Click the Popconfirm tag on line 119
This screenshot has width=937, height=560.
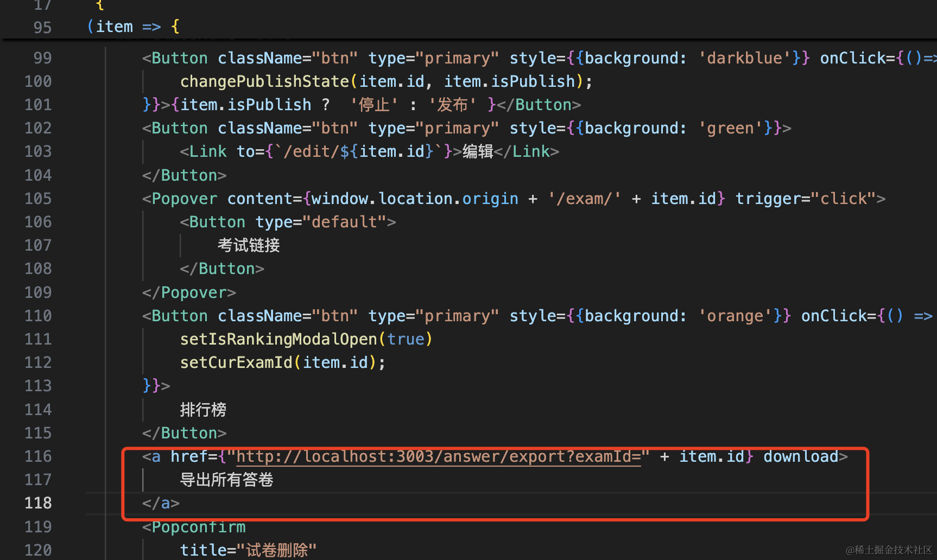pos(198,527)
